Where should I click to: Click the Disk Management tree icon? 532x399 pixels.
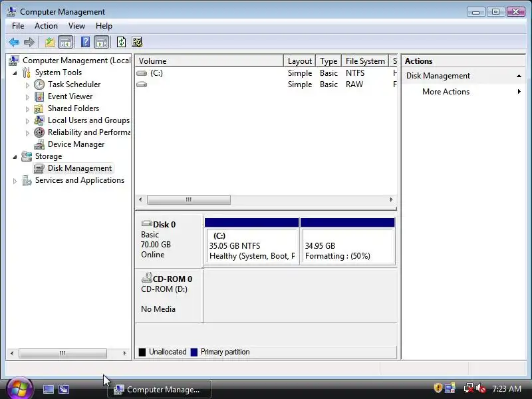[x=39, y=168]
